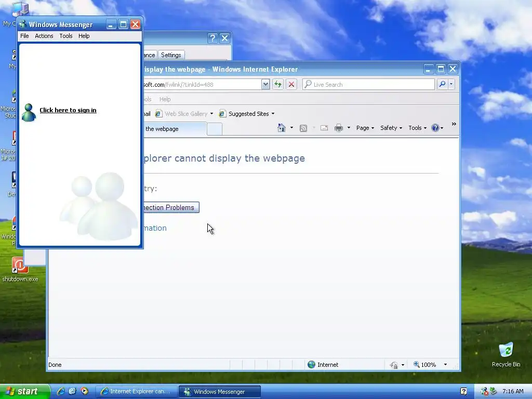Select the 'the webpage' browser tab
Screen dimensions: 532x399
(x=175, y=129)
